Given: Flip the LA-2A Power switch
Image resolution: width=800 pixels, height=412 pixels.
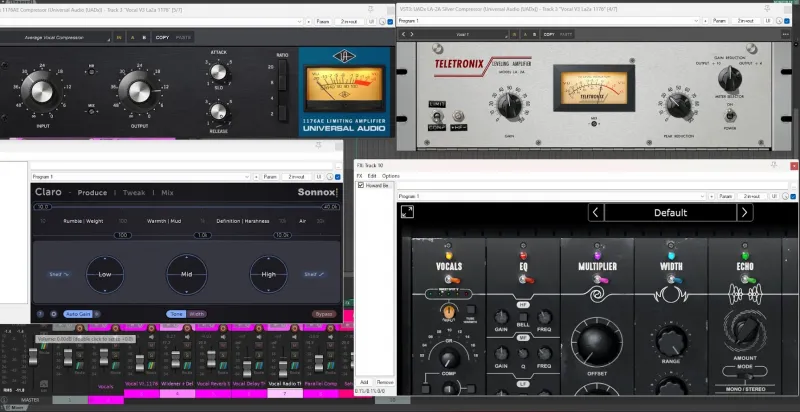Looking at the screenshot, I should (x=730, y=116).
